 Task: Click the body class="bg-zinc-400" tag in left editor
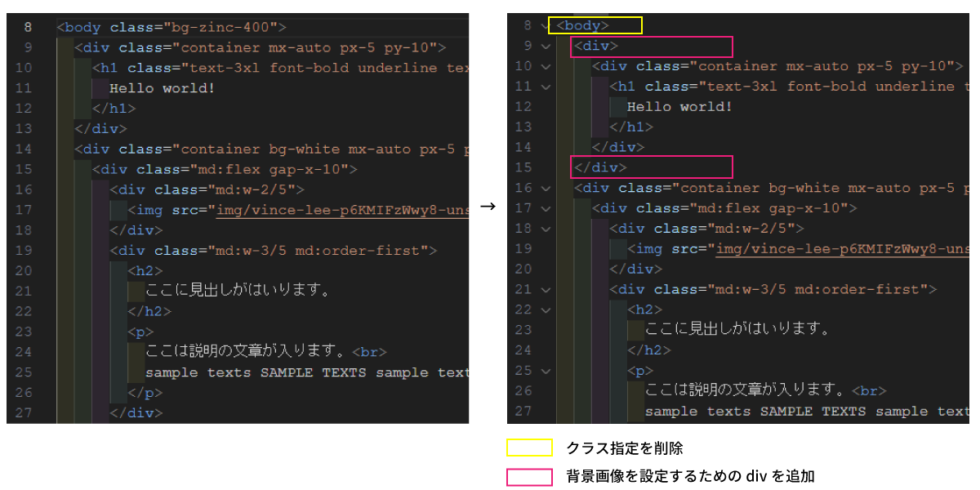click(x=171, y=28)
